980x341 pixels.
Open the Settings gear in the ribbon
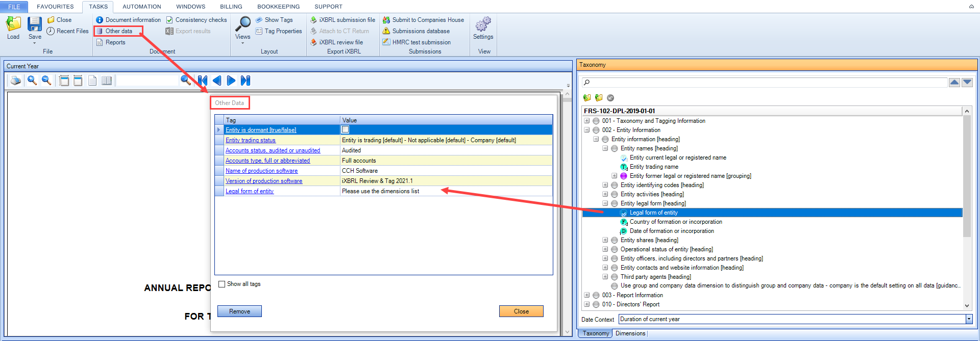(483, 24)
